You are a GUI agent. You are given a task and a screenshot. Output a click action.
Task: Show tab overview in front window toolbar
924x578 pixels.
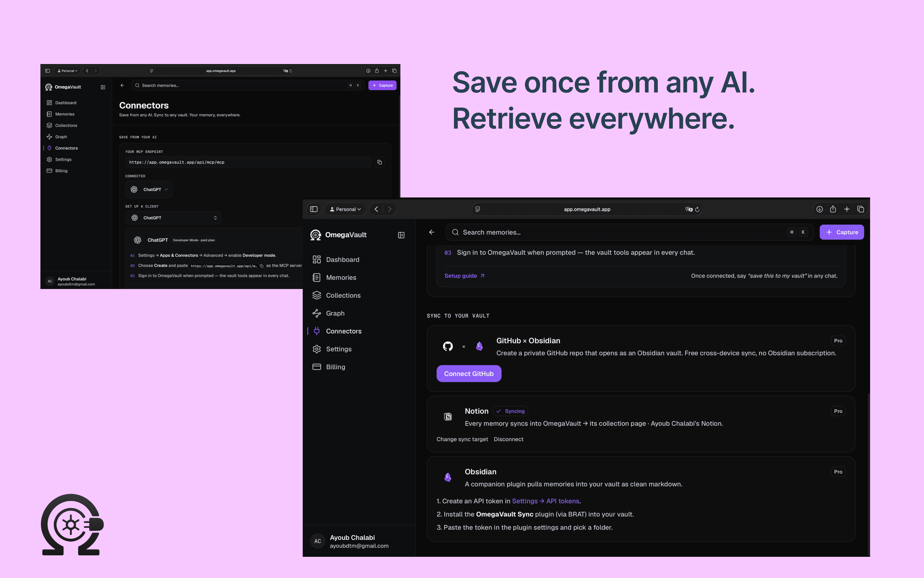coord(861,209)
